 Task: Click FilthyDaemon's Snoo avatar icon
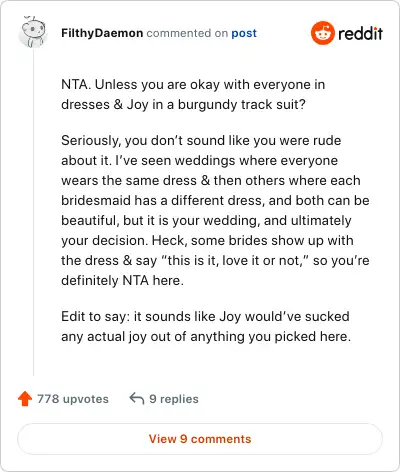[32, 32]
